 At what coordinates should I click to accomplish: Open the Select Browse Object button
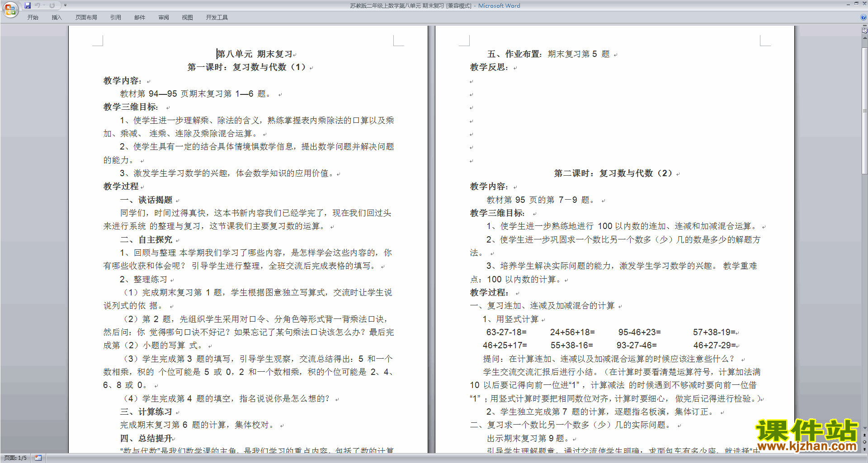pyautogui.click(x=864, y=442)
